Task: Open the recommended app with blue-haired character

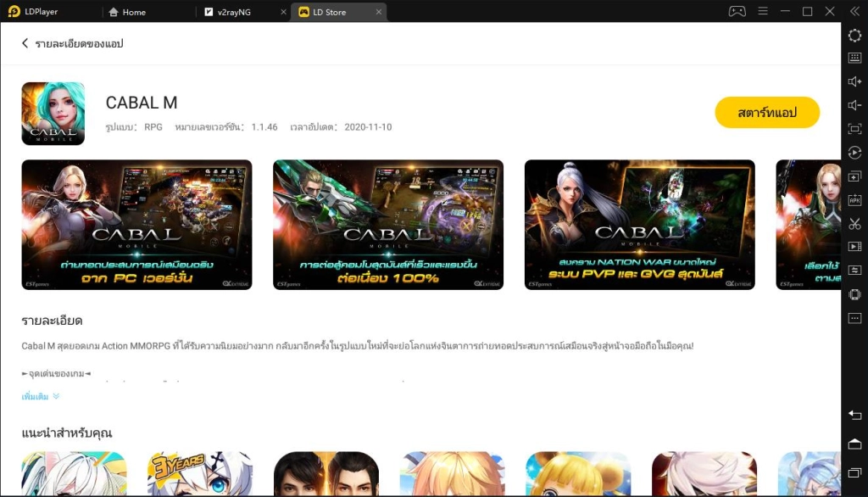Action: coord(810,474)
